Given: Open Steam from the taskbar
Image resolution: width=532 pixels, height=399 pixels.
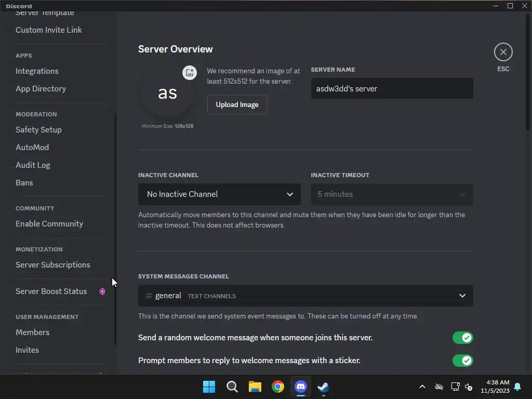Looking at the screenshot, I should click(323, 387).
